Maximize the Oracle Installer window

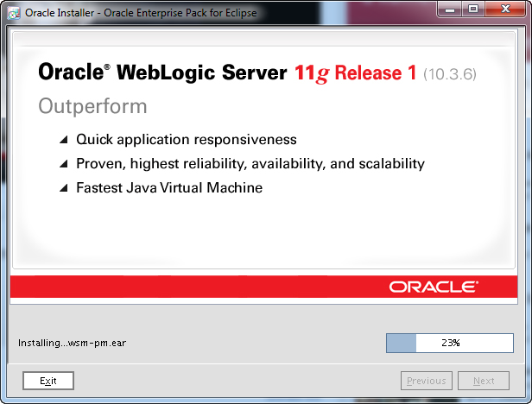[x=473, y=9]
